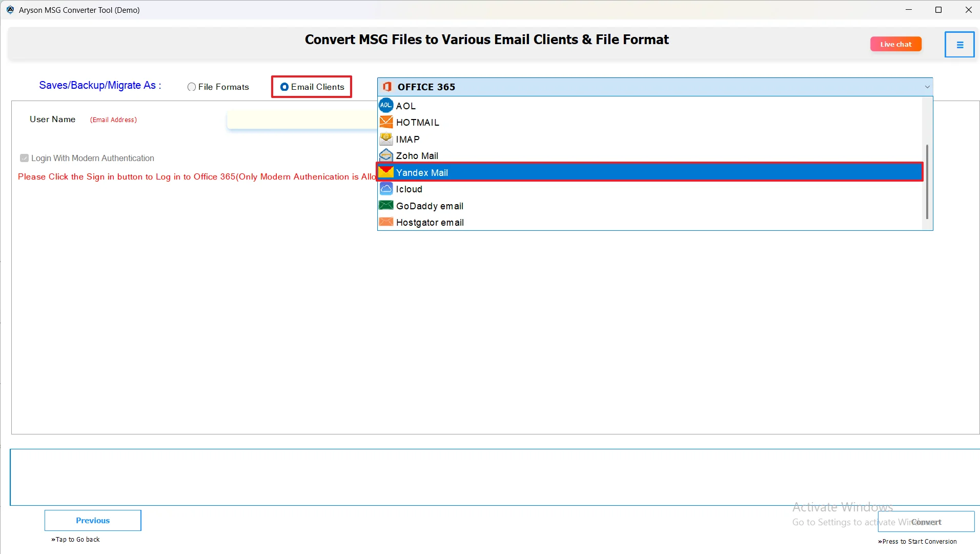Start conversion with the Convert button
This screenshot has width=980, height=554.
[926, 522]
